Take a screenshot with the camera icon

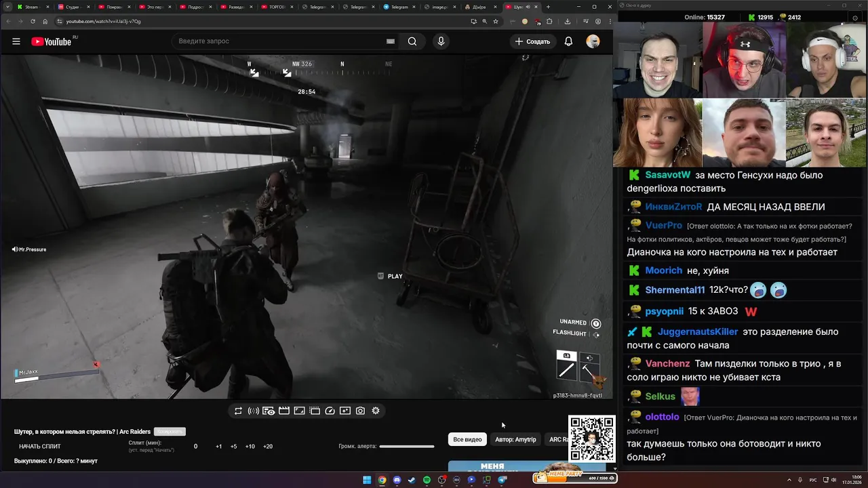[x=360, y=411]
